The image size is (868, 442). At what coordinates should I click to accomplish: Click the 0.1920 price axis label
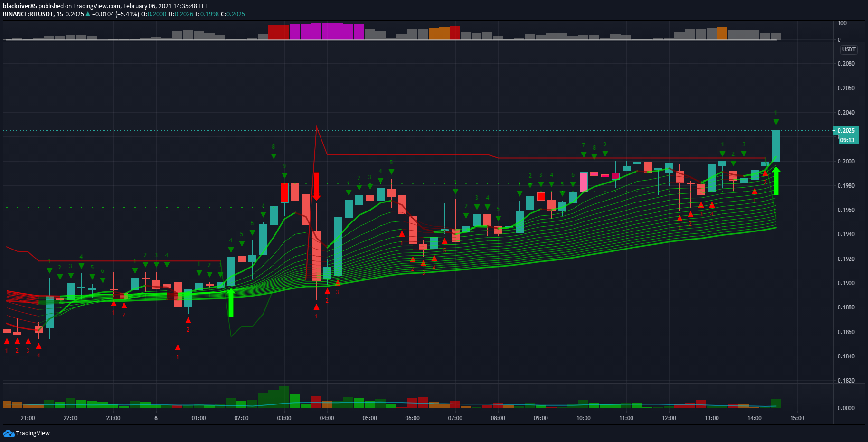[x=846, y=259]
